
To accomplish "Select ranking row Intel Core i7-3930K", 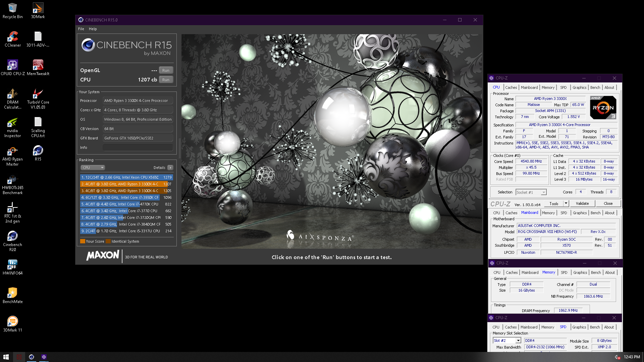I will coord(126,197).
